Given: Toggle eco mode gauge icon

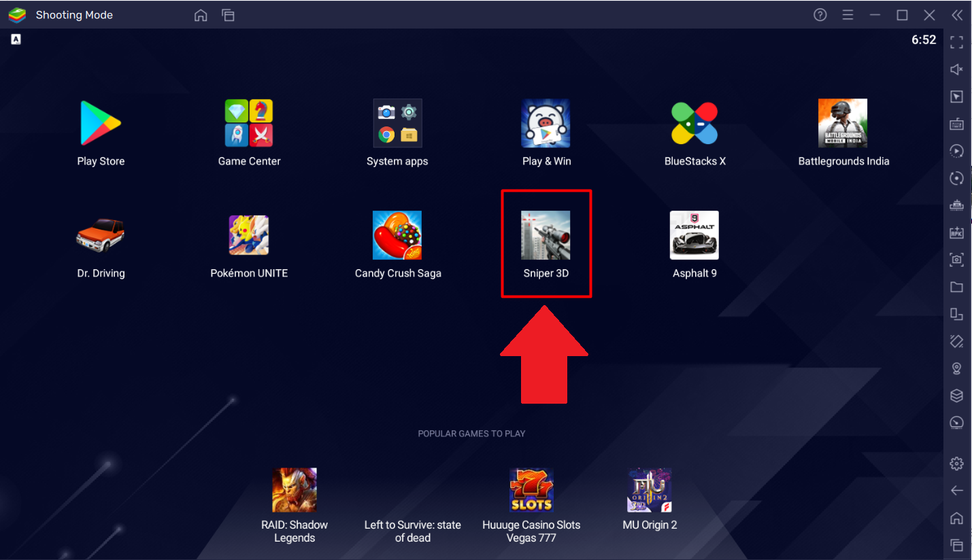Looking at the screenshot, I should coord(956,423).
